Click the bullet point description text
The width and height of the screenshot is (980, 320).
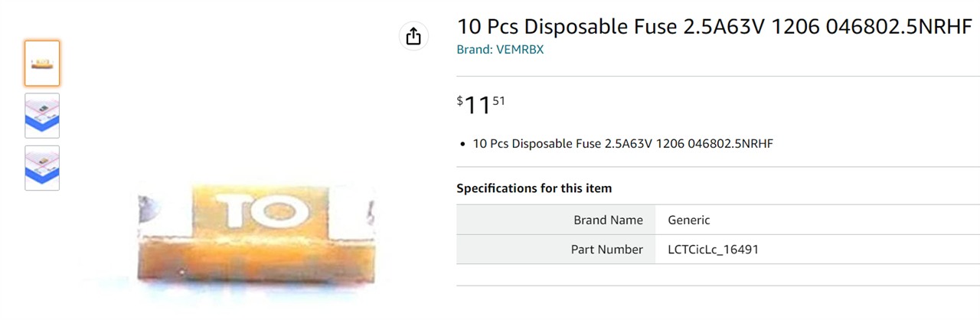click(622, 143)
